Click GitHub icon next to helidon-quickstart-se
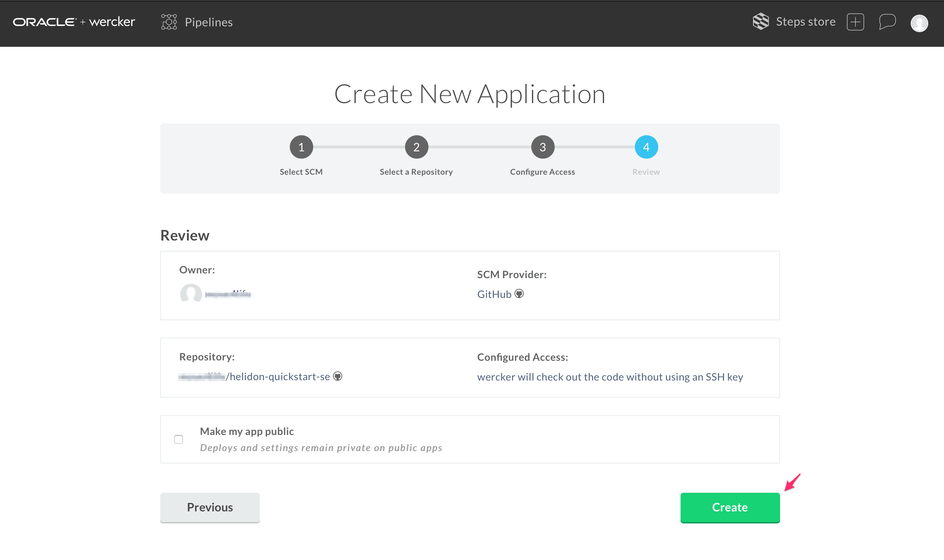Image resolution: width=944 pixels, height=560 pixels. (x=338, y=376)
